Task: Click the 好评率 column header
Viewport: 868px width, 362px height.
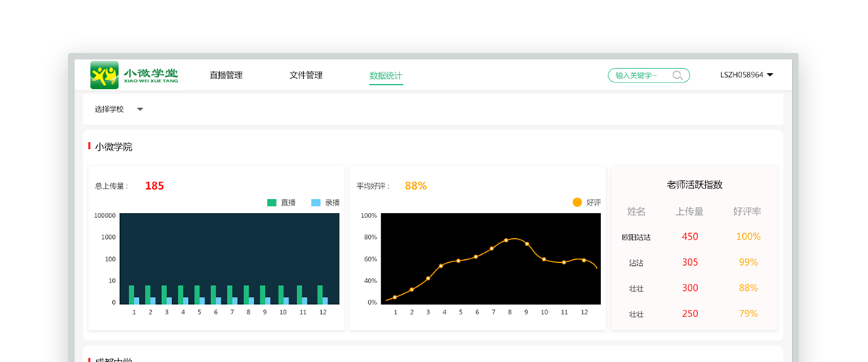Action: 747,211
